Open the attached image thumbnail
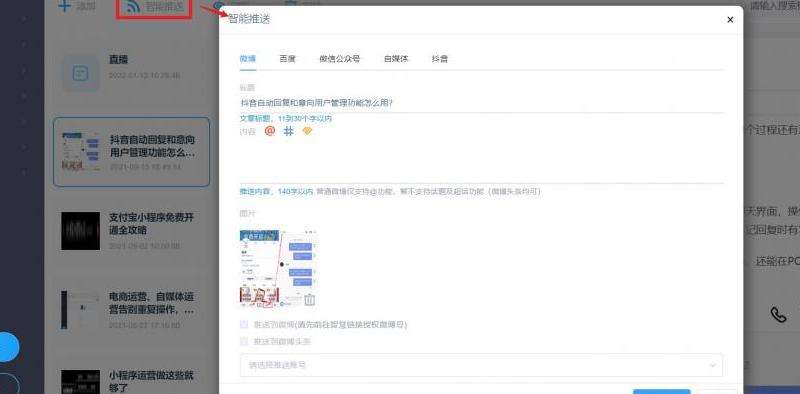 (x=279, y=268)
